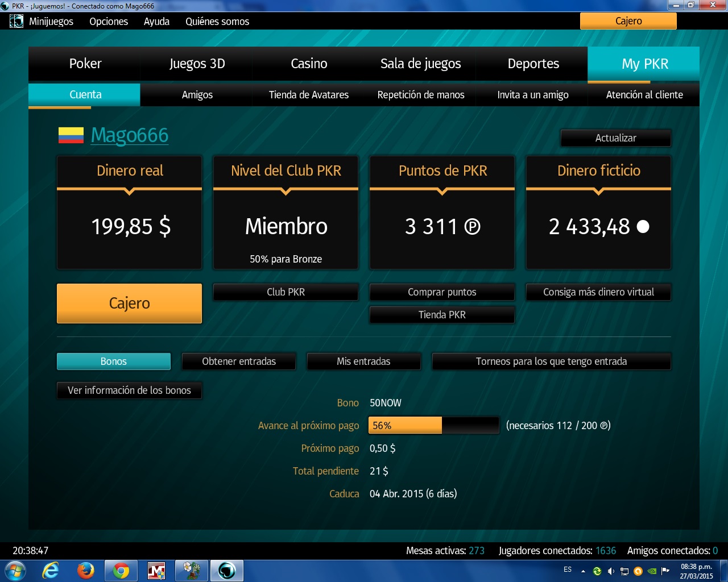Viewport: 728px width, 582px height.
Task: Click the PKR logo icon in menu bar
Action: [x=16, y=21]
